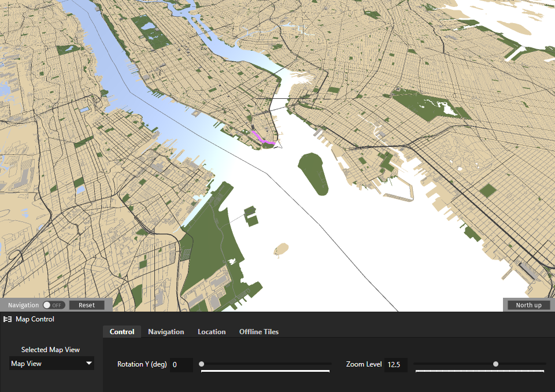The image size is (555, 392).
Task: Click the Zoom Level slider handle
Action: [x=495, y=364]
